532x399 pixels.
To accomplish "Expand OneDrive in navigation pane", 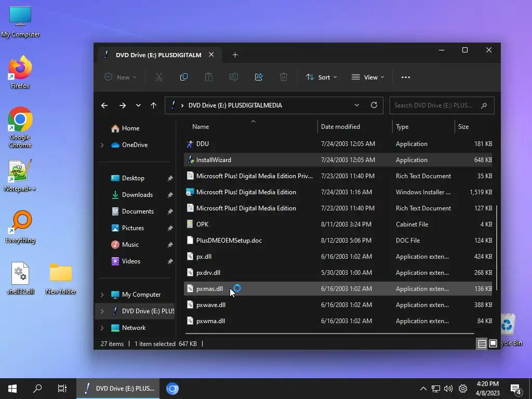I will 102,145.
